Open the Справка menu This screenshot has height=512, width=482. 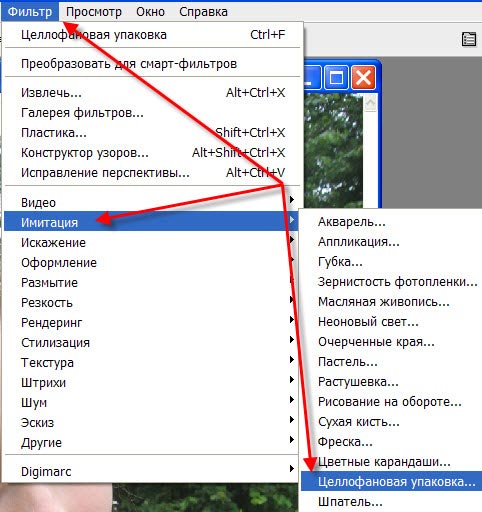pyautogui.click(x=203, y=12)
